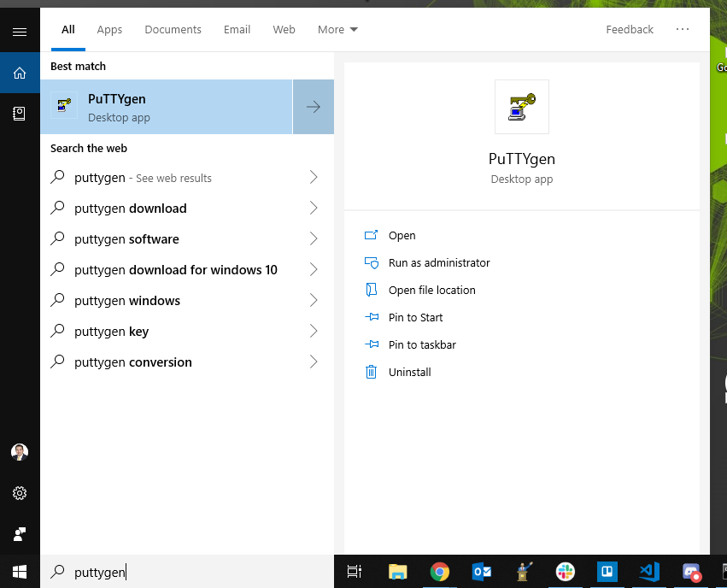Switch to the Web search tab
Viewport: 727px width, 588px height.
click(284, 30)
